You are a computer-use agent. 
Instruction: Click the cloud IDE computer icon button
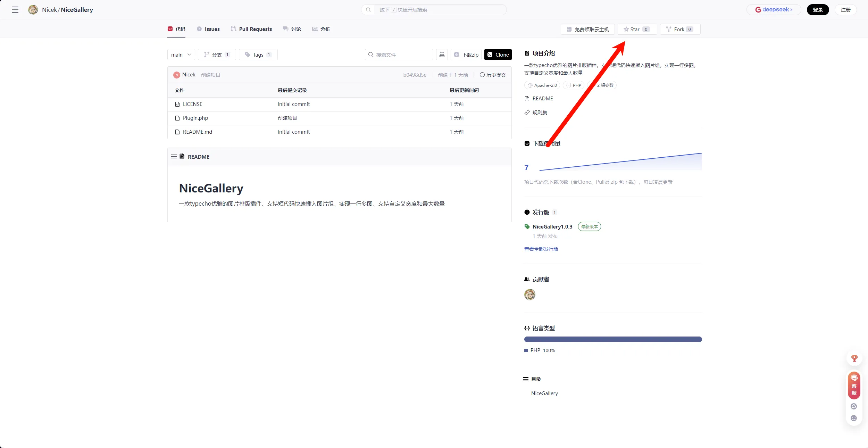(x=442, y=55)
